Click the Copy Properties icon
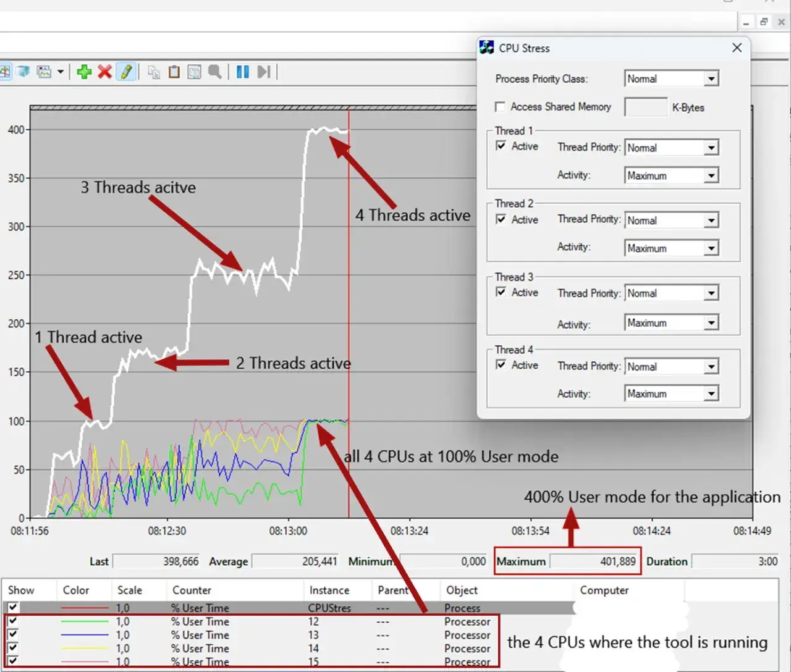Screen dimensions: 791x672 coord(154,72)
